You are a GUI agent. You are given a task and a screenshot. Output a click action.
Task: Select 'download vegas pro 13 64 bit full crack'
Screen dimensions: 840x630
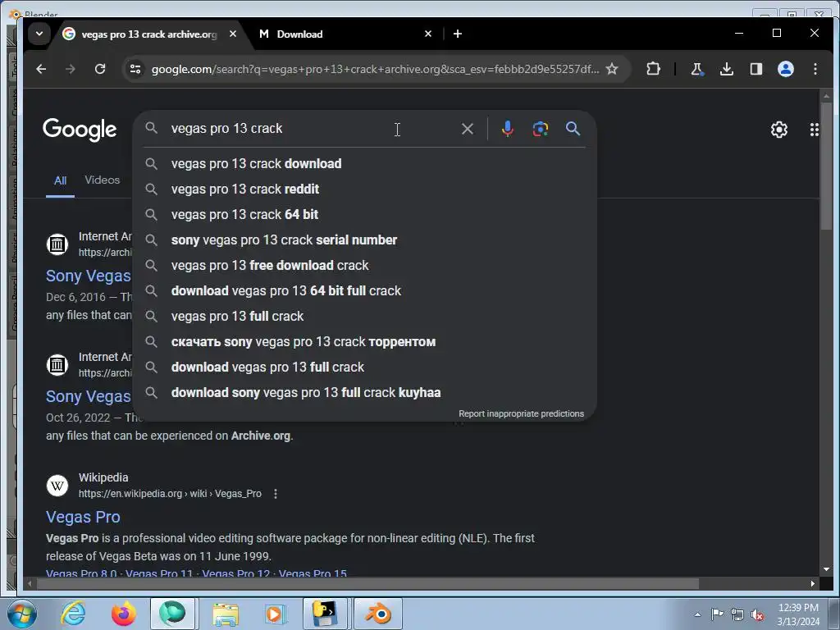pyautogui.click(x=364, y=291)
